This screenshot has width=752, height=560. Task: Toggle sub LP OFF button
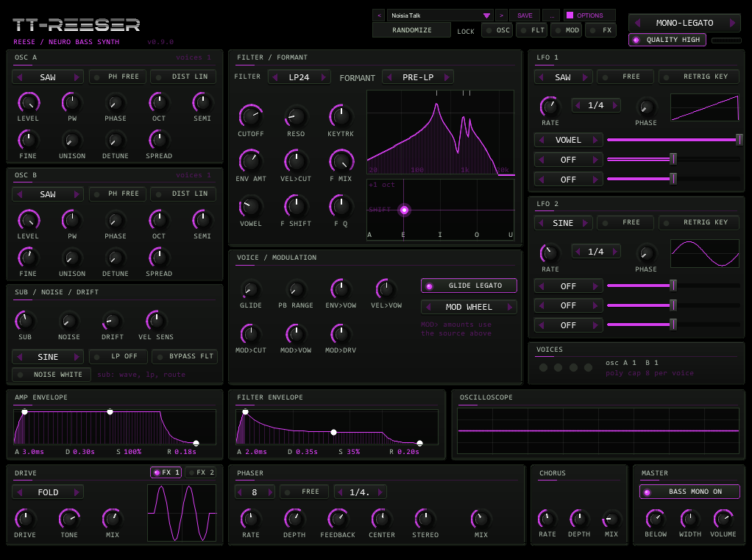click(x=118, y=357)
